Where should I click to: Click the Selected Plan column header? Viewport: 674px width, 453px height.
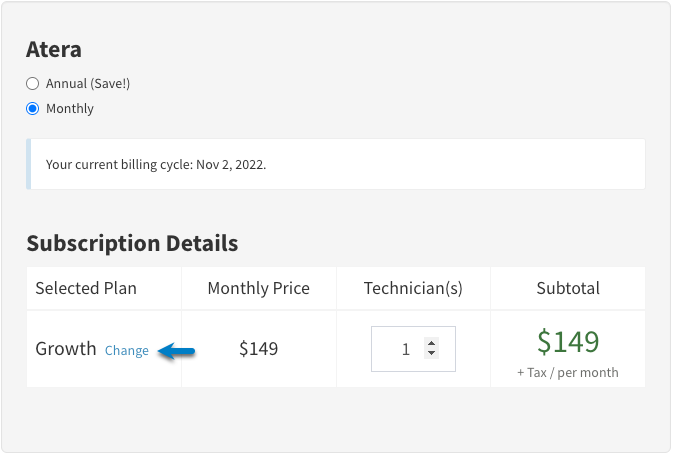86,288
